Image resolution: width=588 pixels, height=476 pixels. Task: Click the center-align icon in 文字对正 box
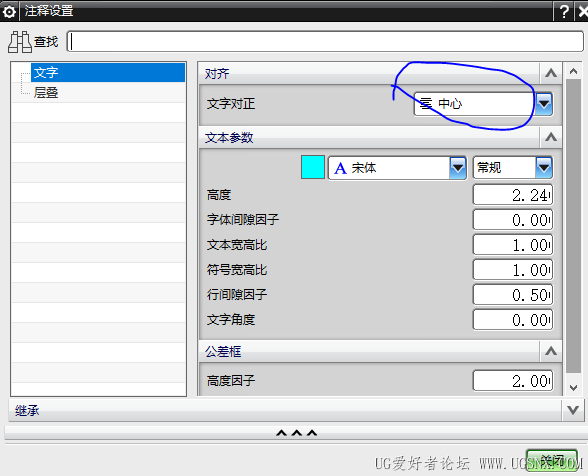coord(426,104)
